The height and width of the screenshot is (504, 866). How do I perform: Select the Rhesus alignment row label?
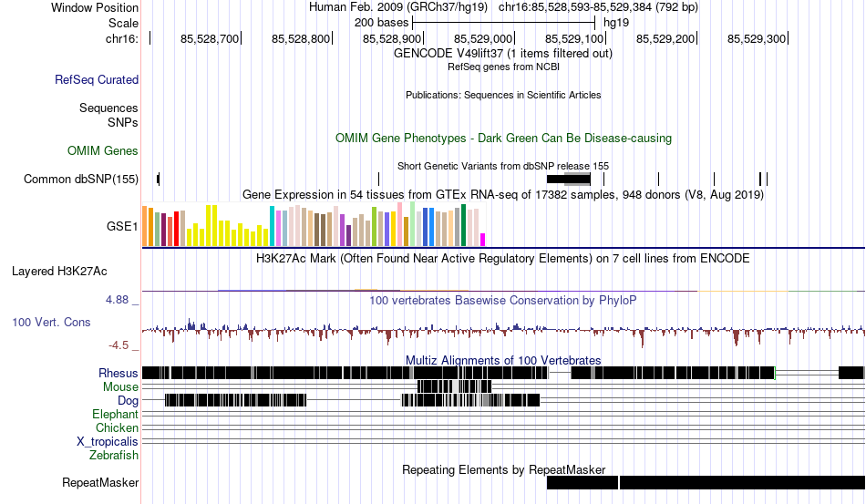(x=119, y=373)
